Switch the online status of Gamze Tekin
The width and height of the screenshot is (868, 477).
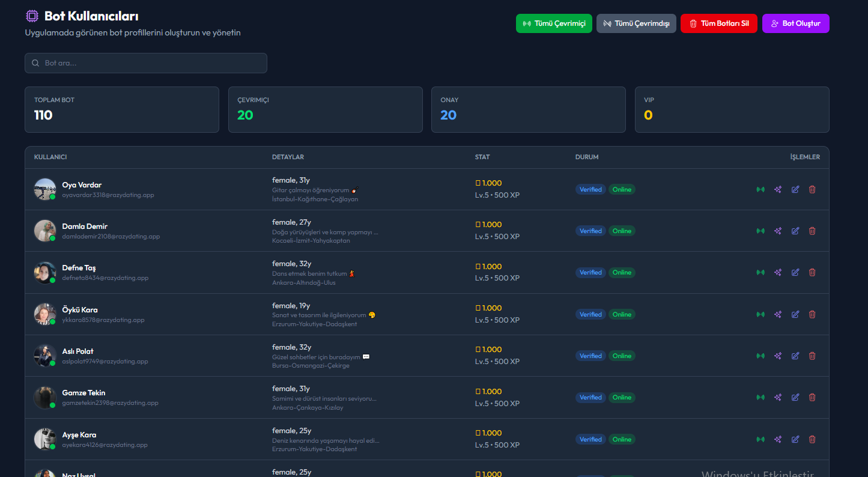760,397
